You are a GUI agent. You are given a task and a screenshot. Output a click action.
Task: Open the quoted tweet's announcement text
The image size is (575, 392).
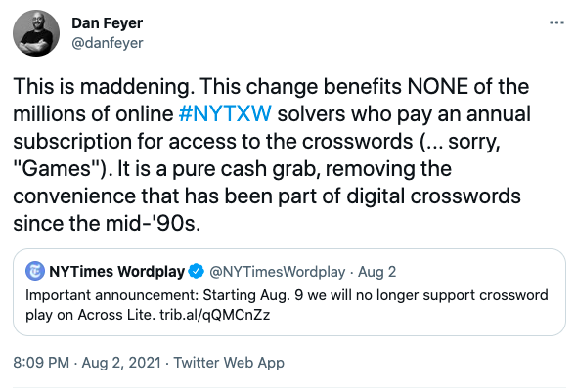[287, 305]
